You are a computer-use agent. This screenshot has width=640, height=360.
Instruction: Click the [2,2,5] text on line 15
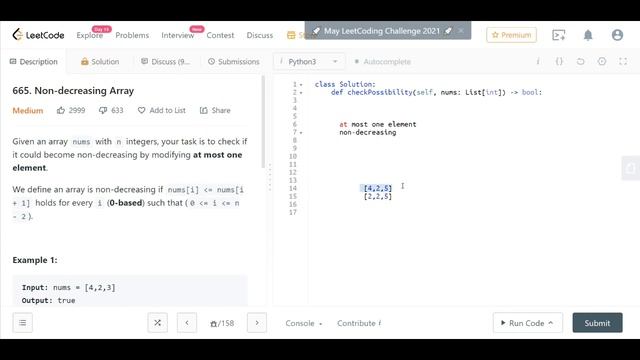pyautogui.click(x=378, y=196)
